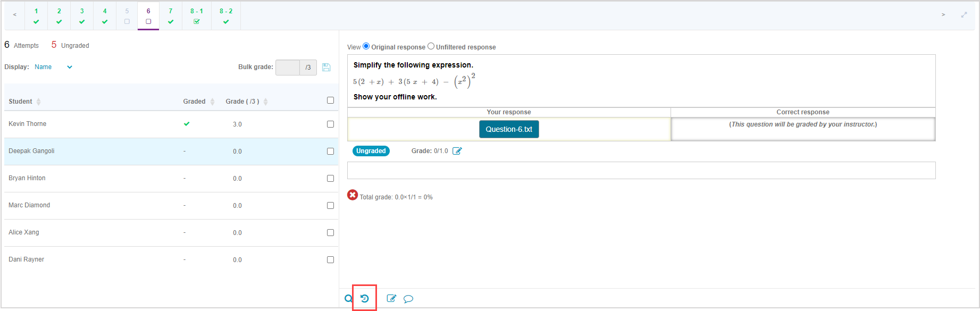Click the attempt history icon
Viewport: 980px width, 311px height.
(x=365, y=299)
